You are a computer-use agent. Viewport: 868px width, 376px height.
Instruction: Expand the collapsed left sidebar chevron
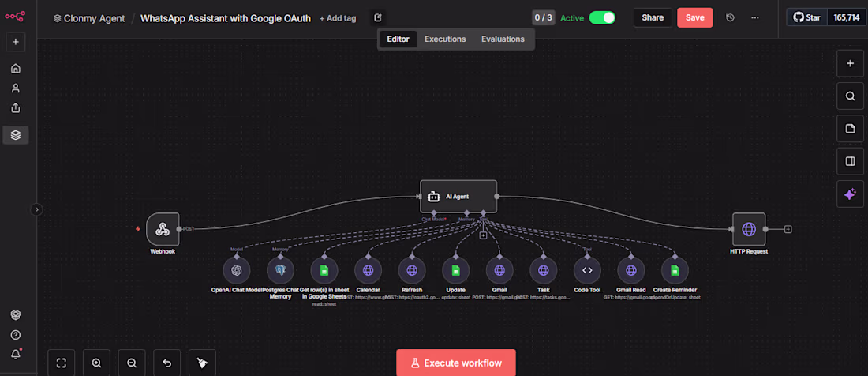(x=36, y=209)
